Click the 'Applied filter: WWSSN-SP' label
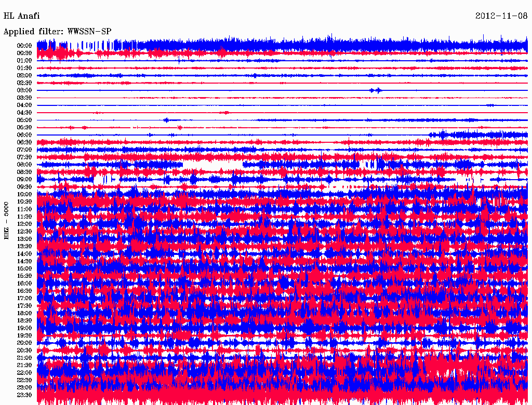 (x=57, y=32)
